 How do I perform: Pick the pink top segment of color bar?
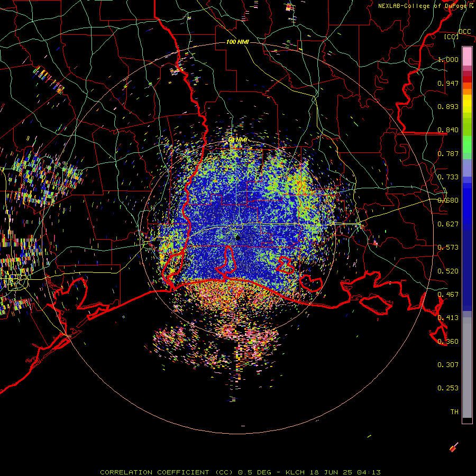tap(467, 56)
